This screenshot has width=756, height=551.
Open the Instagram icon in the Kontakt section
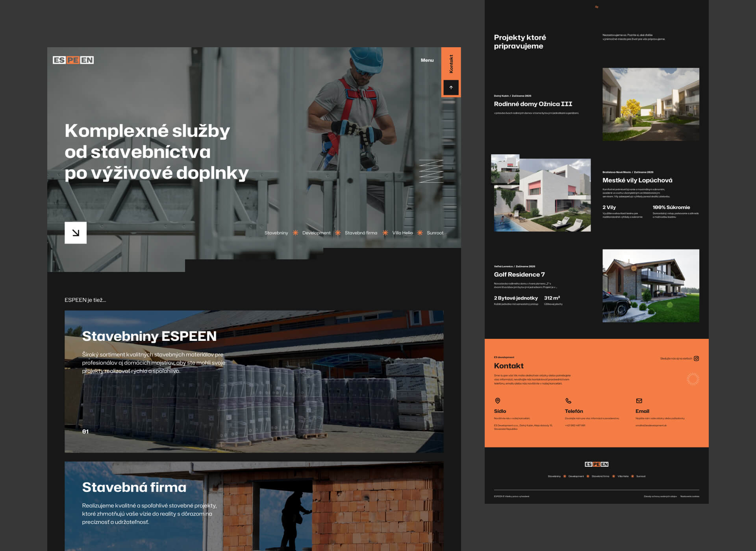[x=696, y=359]
